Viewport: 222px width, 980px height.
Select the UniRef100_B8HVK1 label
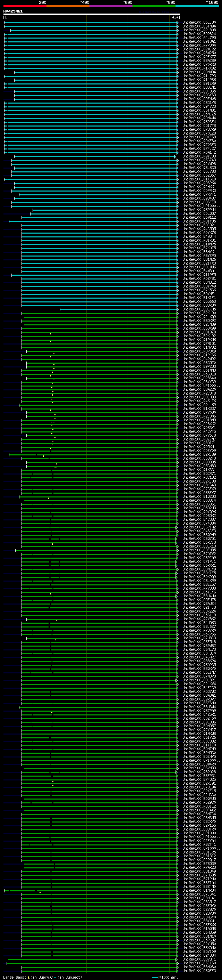(x=199, y=252)
